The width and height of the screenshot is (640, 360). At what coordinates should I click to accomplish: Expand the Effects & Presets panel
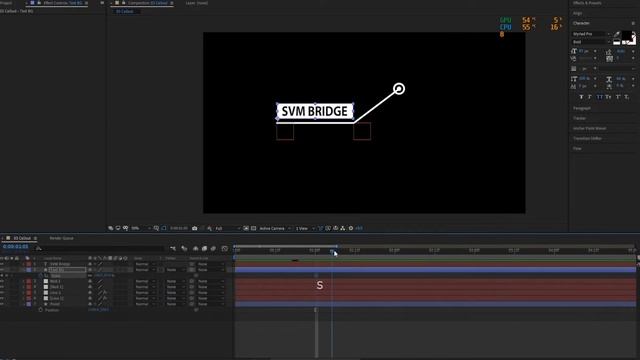[x=587, y=3]
